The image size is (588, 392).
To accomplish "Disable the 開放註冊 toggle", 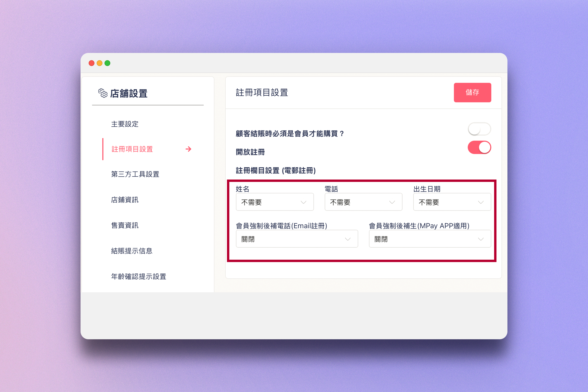I will pyautogui.click(x=479, y=148).
